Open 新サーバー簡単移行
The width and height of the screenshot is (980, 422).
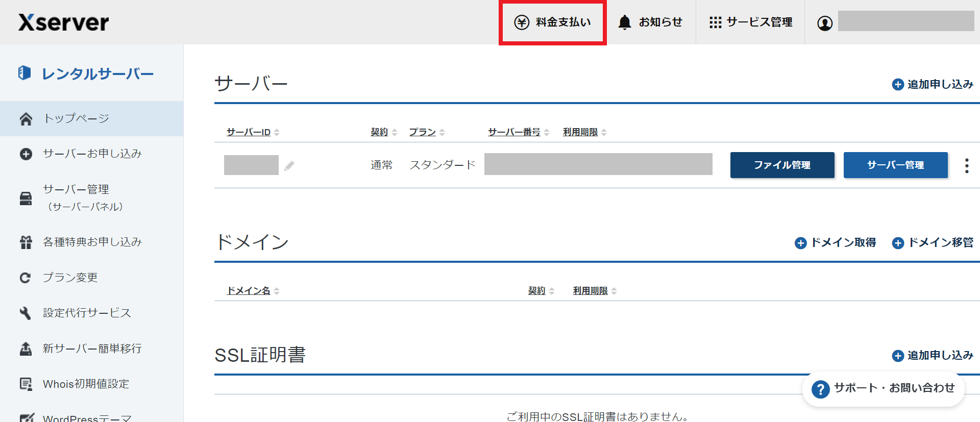coord(91,349)
